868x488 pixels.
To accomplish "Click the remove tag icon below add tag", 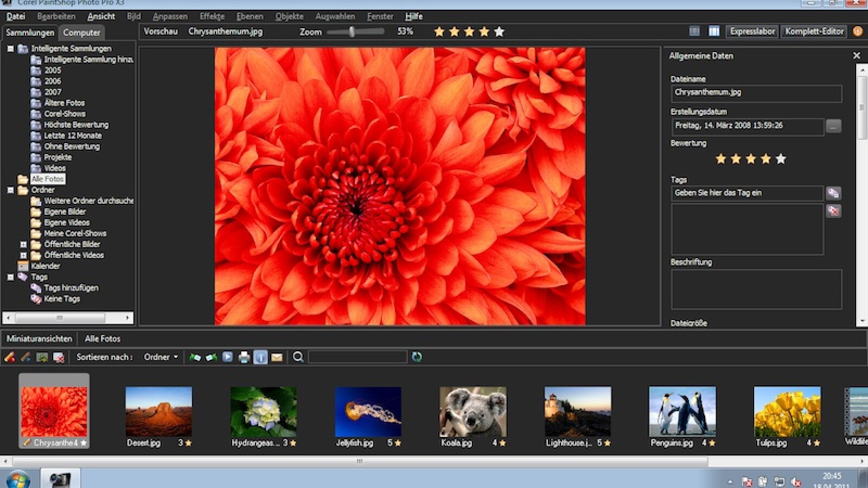I will tap(833, 211).
